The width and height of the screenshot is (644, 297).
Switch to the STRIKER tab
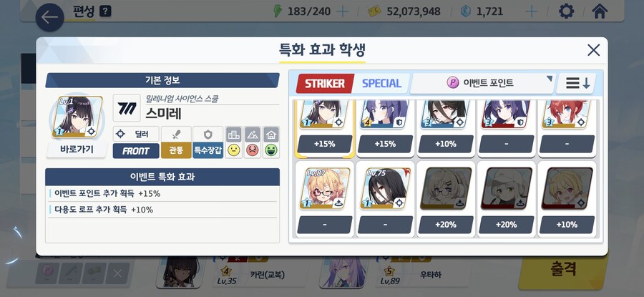[325, 84]
